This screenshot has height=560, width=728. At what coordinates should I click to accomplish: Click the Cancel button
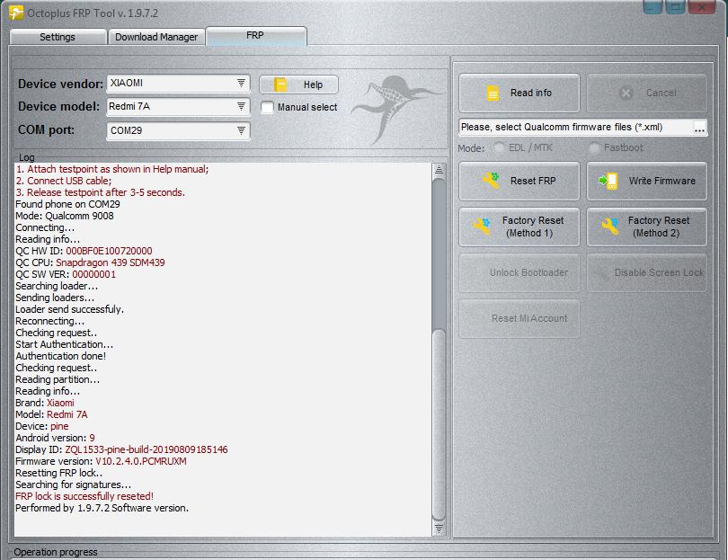(x=647, y=93)
